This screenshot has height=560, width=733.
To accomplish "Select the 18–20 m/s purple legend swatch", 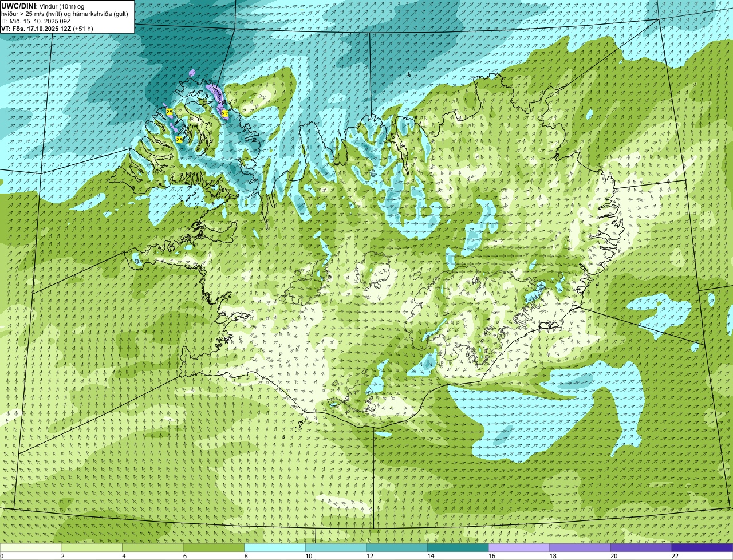I will pyautogui.click(x=580, y=547).
